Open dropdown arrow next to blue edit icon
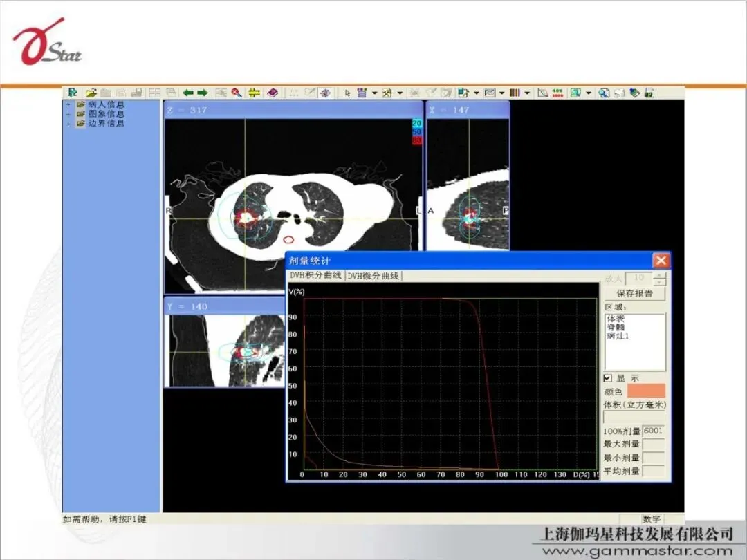The height and width of the screenshot is (560, 747). click(477, 93)
